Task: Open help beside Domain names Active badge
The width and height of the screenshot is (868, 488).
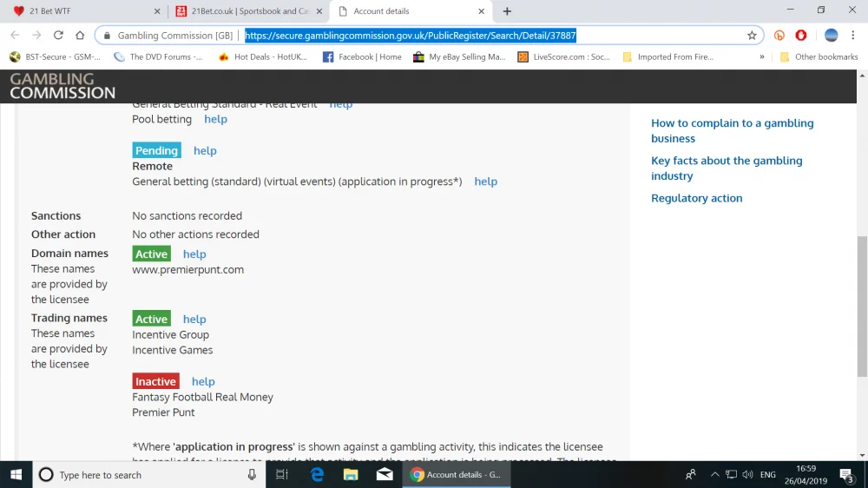Action: pos(194,254)
